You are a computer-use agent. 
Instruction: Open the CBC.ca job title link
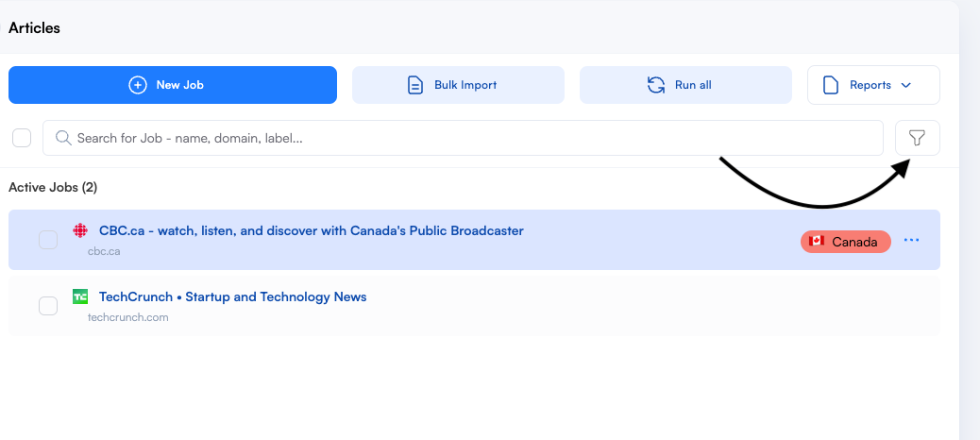(312, 230)
